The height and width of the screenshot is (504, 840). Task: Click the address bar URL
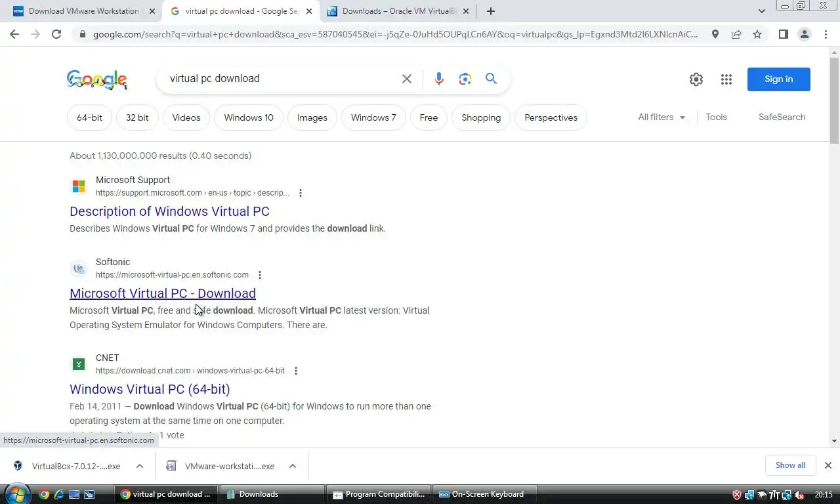point(395,34)
